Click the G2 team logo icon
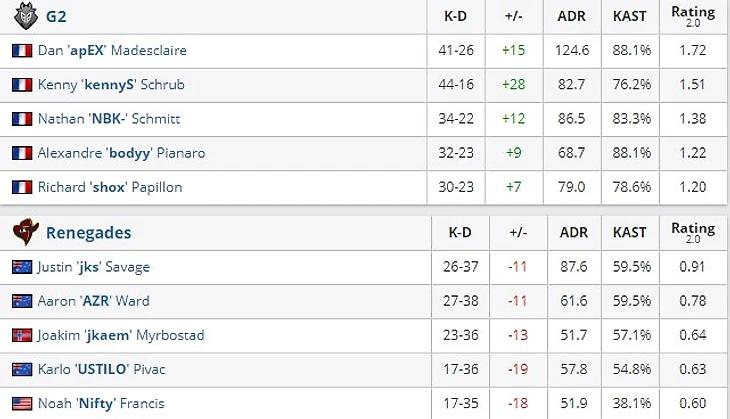Image resolution: width=730 pixels, height=419 pixels. pos(23,16)
